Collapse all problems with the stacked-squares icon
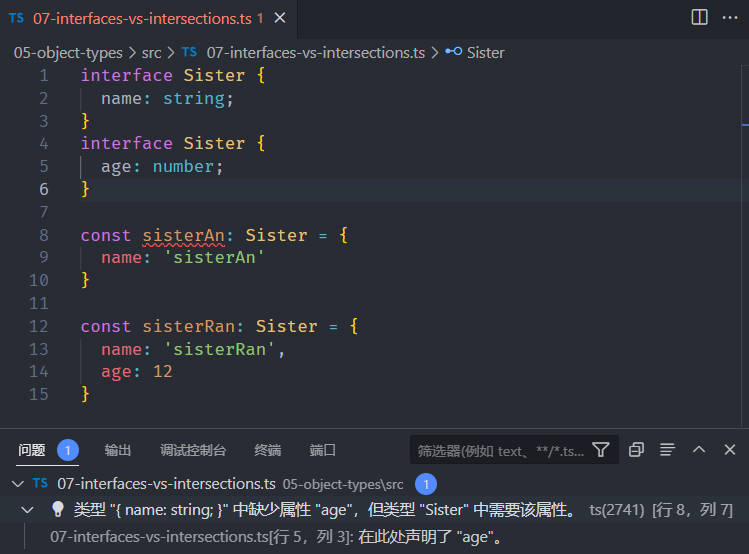749x554 pixels. coord(636,450)
